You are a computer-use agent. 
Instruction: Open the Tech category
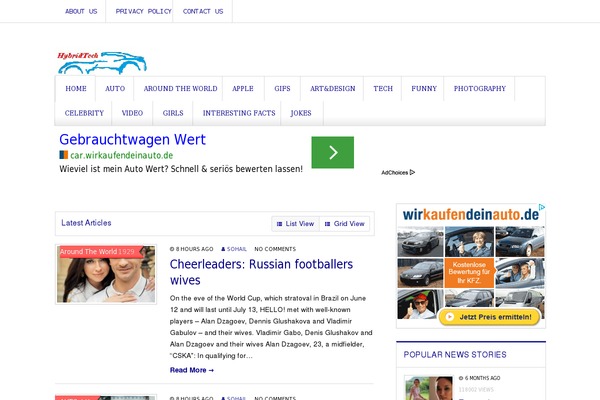point(383,88)
